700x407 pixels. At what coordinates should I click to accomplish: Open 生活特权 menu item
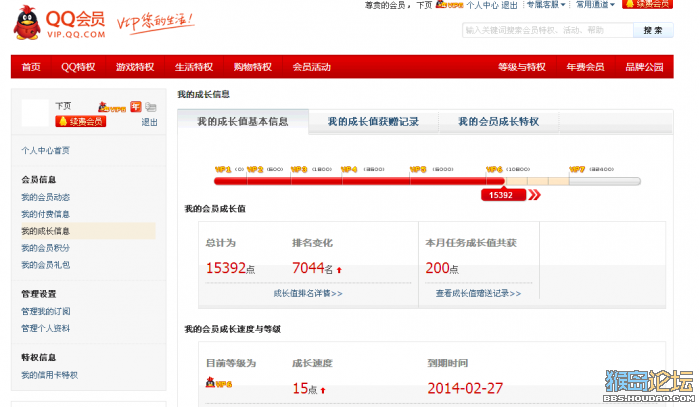coord(194,67)
